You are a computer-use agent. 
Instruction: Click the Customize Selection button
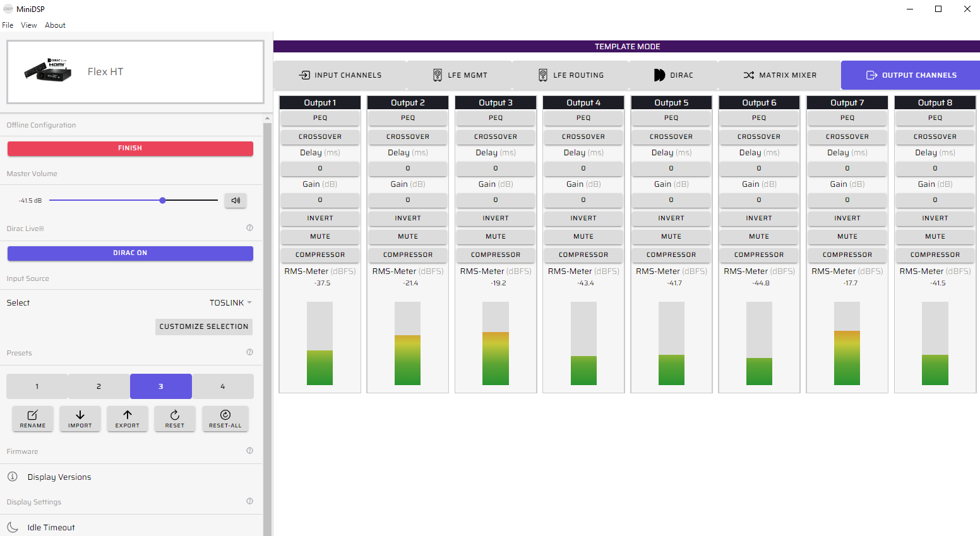pos(203,326)
